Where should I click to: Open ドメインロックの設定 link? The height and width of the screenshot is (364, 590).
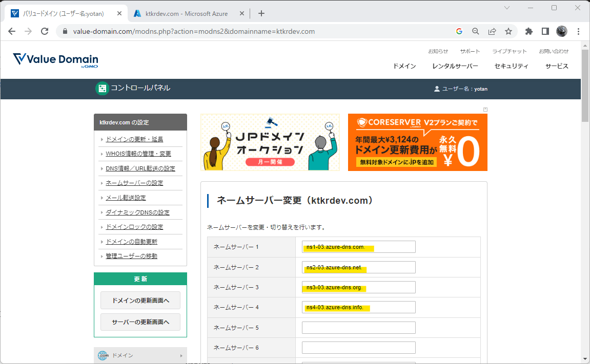pos(134,227)
